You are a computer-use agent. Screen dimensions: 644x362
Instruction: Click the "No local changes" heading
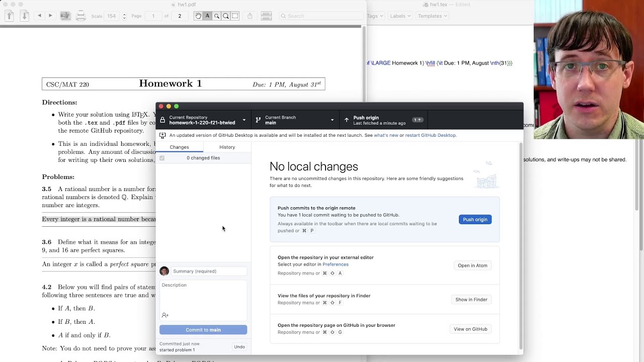pyautogui.click(x=314, y=166)
